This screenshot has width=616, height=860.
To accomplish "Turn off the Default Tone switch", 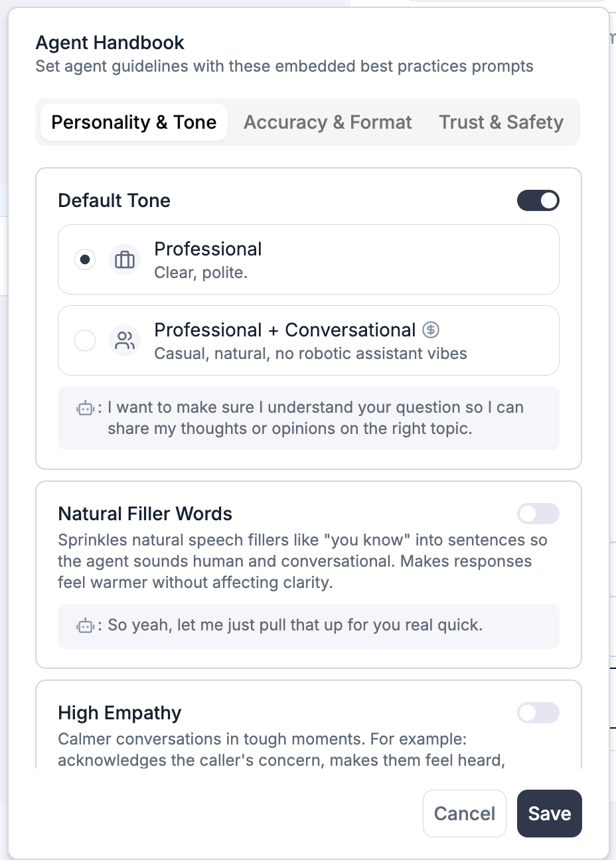I will 538,200.
